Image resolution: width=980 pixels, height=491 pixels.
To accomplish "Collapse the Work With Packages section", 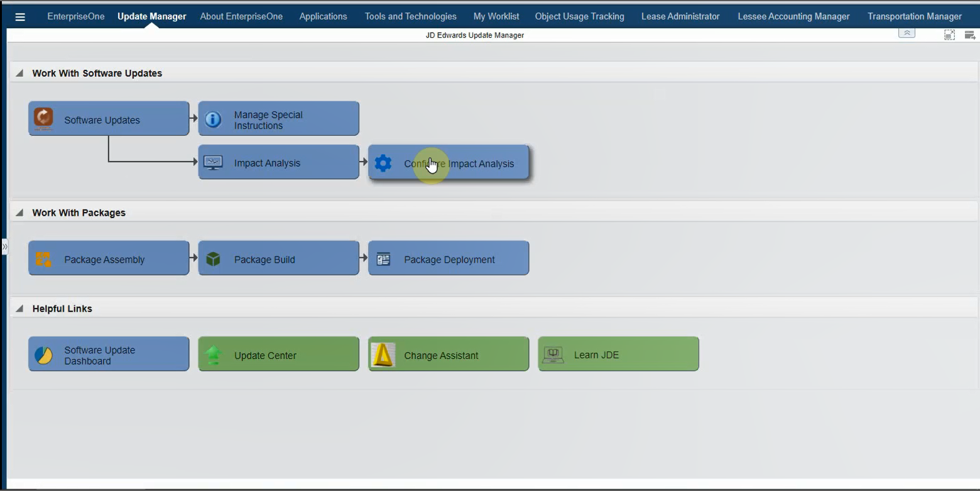I will point(19,213).
